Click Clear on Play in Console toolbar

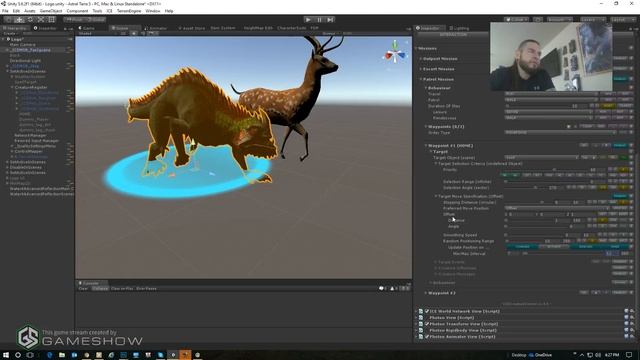(x=122, y=289)
